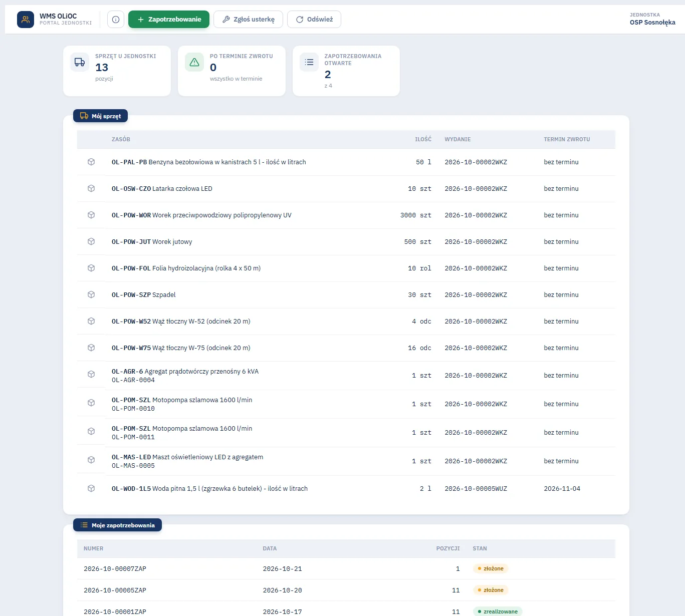The width and height of the screenshot is (685, 616).
Task: Click the box icon for Motopompa OL-POM-0010
Action: pos(91,403)
